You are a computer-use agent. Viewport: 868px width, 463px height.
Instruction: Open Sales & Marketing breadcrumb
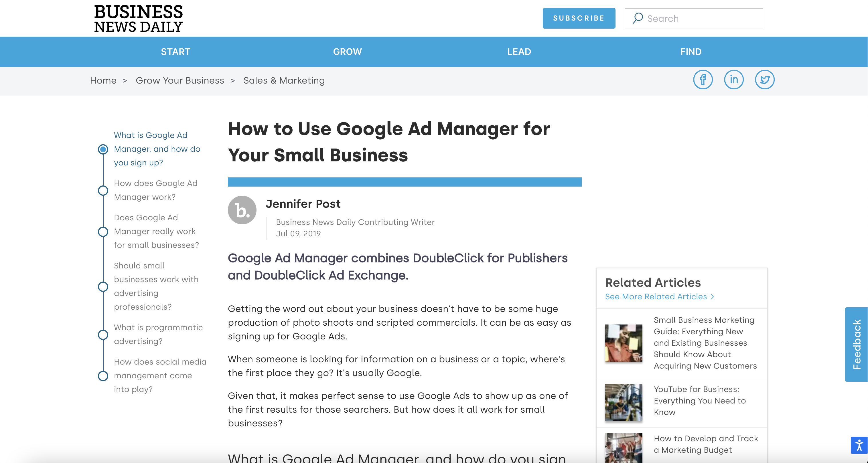pyautogui.click(x=284, y=80)
